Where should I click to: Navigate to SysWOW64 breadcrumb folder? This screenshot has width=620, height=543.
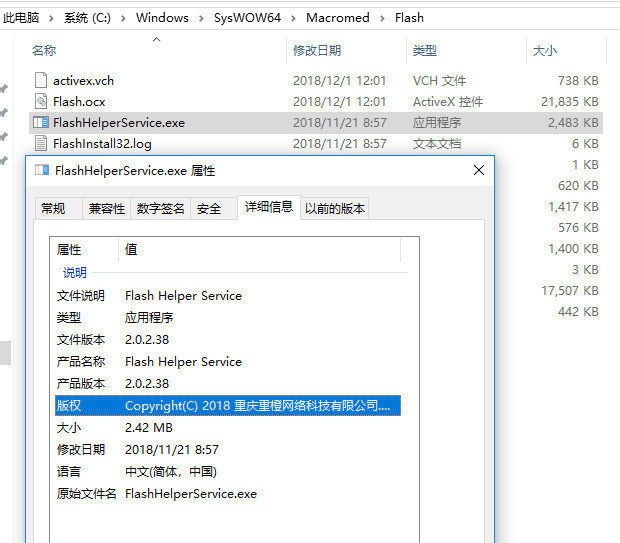click(247, 18)
